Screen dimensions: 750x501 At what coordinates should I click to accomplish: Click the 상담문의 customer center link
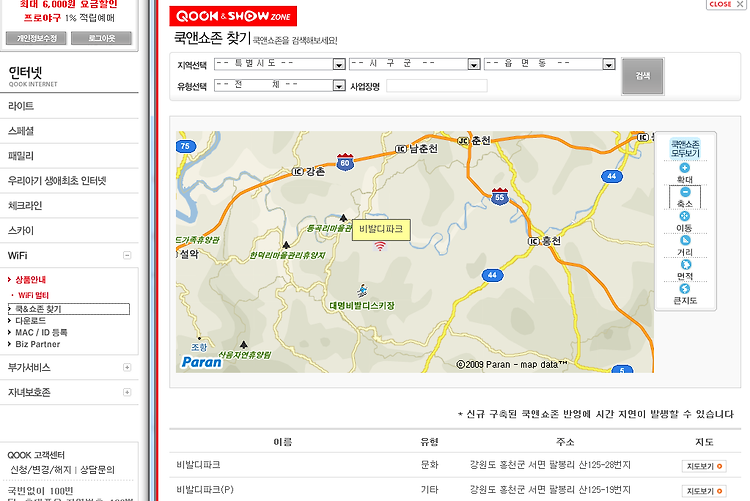pyautogui.click(x=97, y=470)
